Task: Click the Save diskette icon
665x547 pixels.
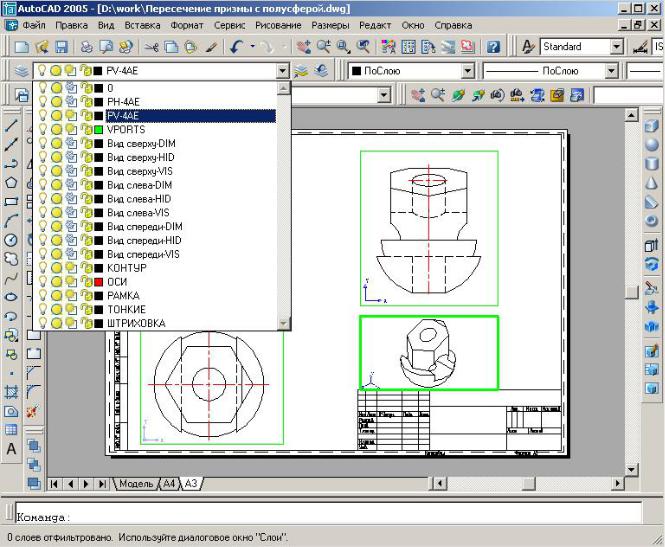Action: coord(61,46)
